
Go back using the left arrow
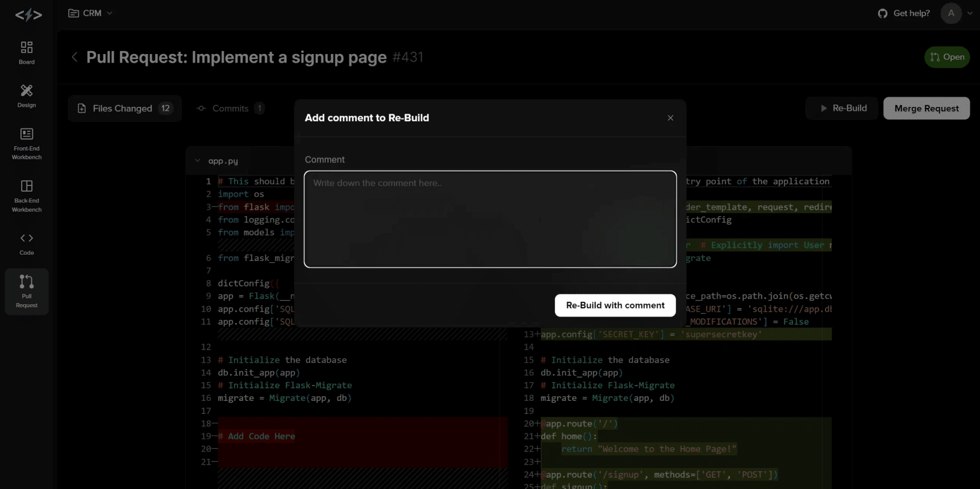[x=74, y=57]
